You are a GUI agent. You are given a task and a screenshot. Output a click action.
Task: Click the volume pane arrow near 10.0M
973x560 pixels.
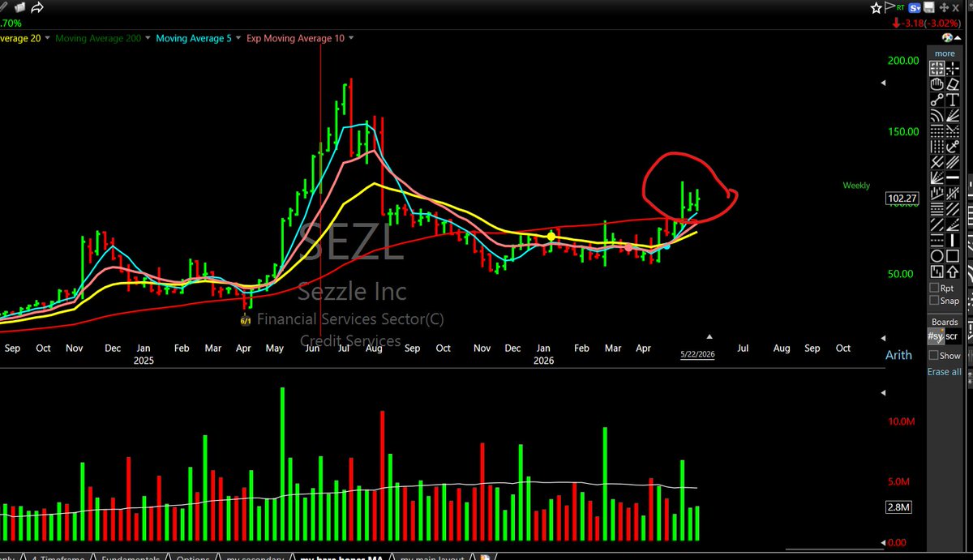pos(883,393)
